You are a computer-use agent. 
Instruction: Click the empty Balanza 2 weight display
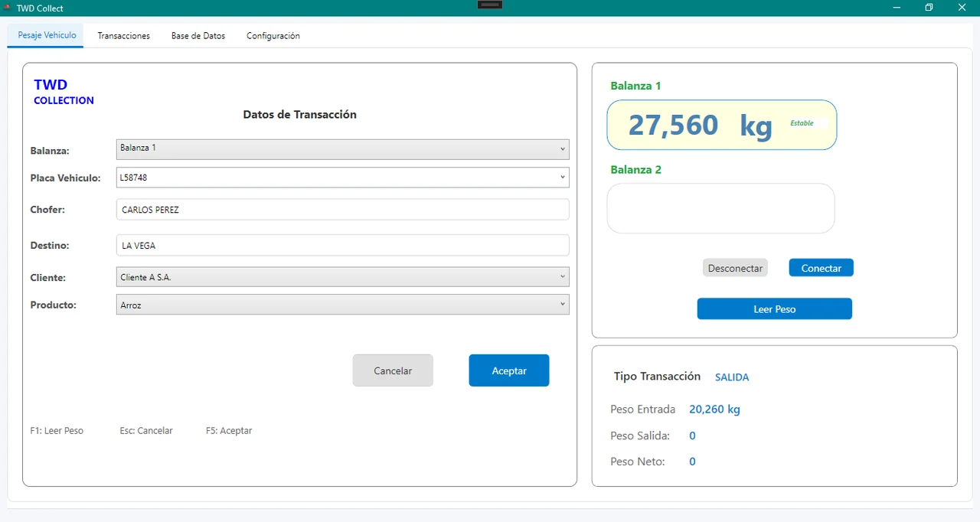[x=720, y=208]
